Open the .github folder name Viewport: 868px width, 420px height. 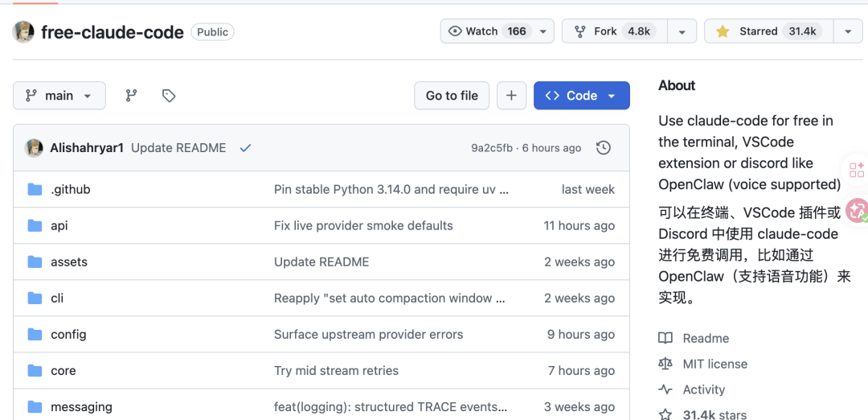tap(70, 190)
